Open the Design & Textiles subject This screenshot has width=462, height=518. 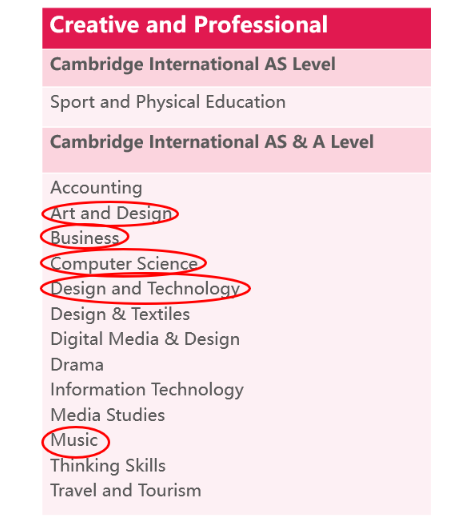[x=120, y=314]
